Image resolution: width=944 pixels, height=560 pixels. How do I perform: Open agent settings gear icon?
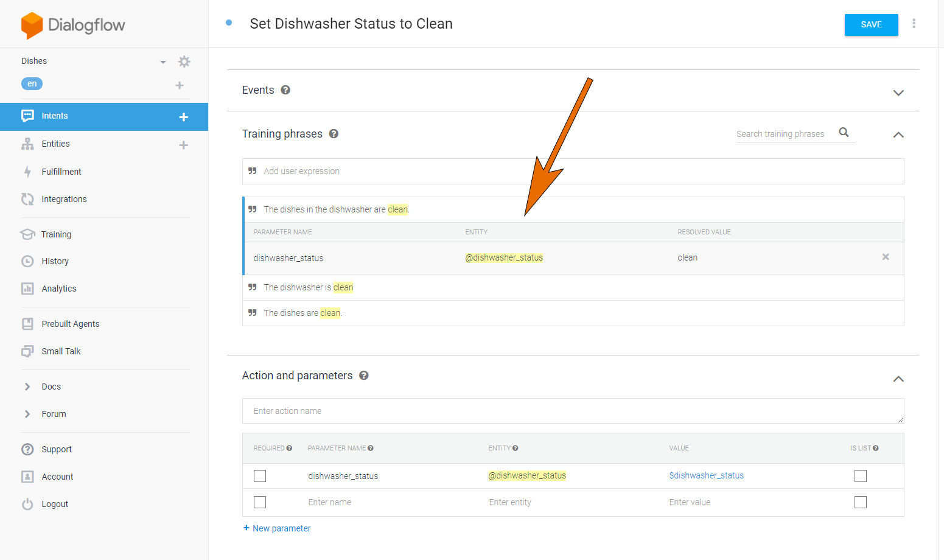[184, 61]
